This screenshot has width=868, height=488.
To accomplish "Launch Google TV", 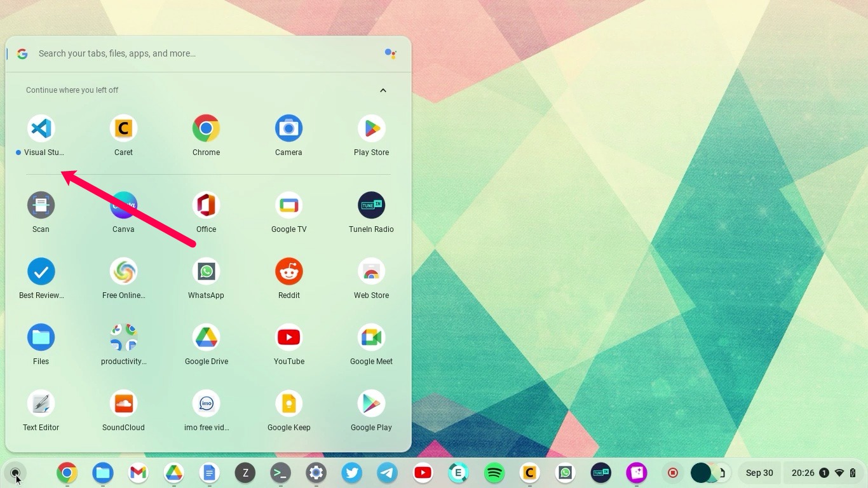I will [x=288, y=205].
